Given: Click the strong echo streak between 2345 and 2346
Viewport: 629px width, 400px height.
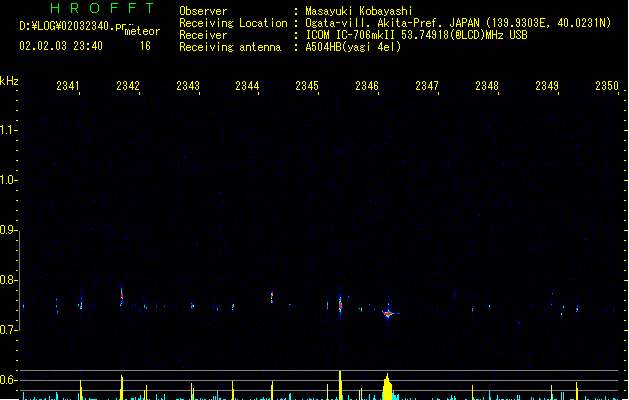Looking at the screenshot, I should pos(340,304).
